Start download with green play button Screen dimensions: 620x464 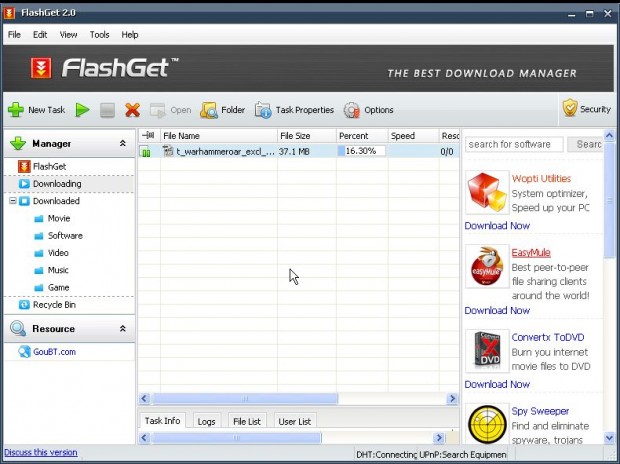[x=82, y=110]
